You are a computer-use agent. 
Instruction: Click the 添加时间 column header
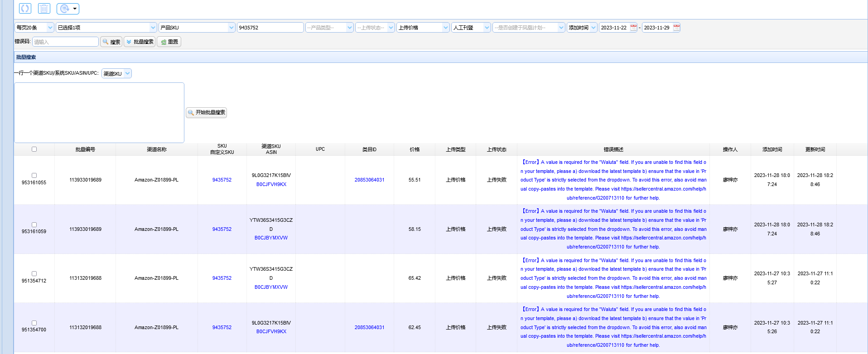click(x=772, y=149)
